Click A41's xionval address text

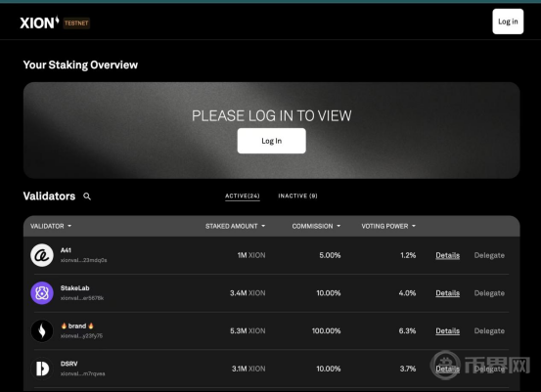click(x=83, y=260)
